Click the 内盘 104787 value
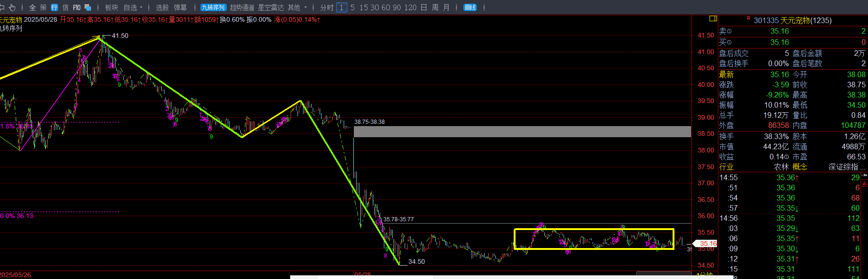The width and height of the screenshot is (868, 279). 853,125
